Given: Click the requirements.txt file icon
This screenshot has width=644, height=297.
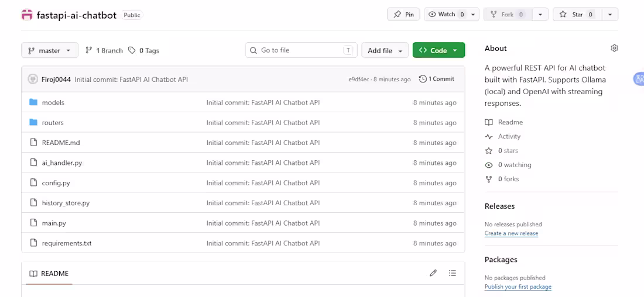Looking at the screenshot, I should point(34,243).
